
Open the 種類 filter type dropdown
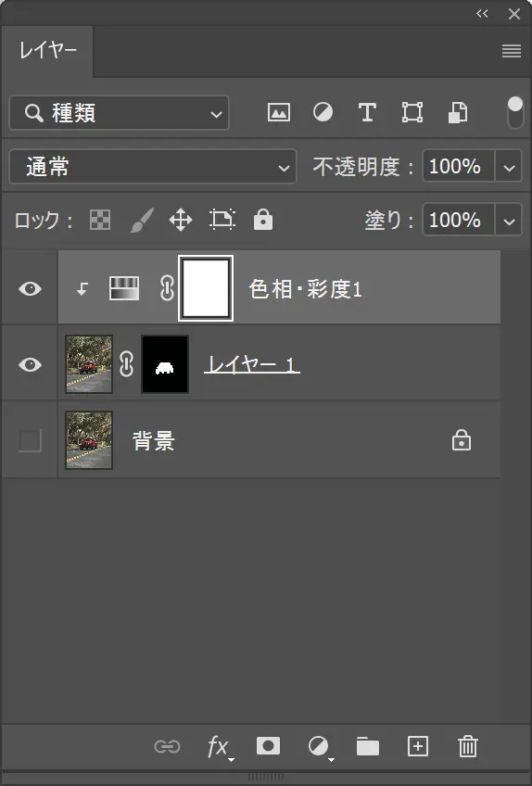120,113
